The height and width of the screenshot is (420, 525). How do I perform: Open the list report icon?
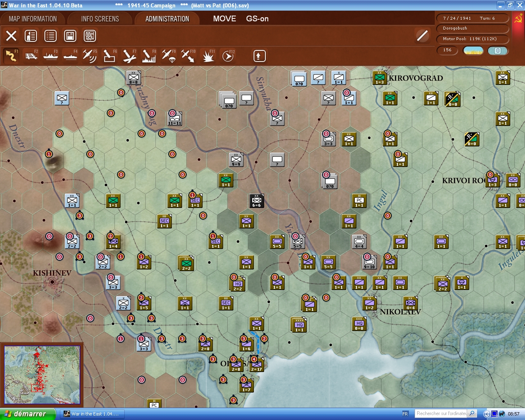(50, 36)
